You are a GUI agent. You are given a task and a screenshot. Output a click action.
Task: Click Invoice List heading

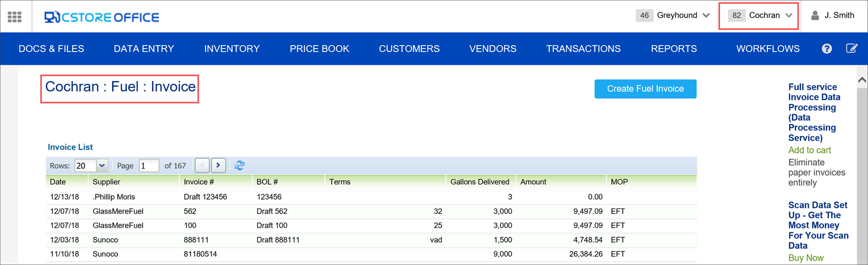(x=70, y=147)
